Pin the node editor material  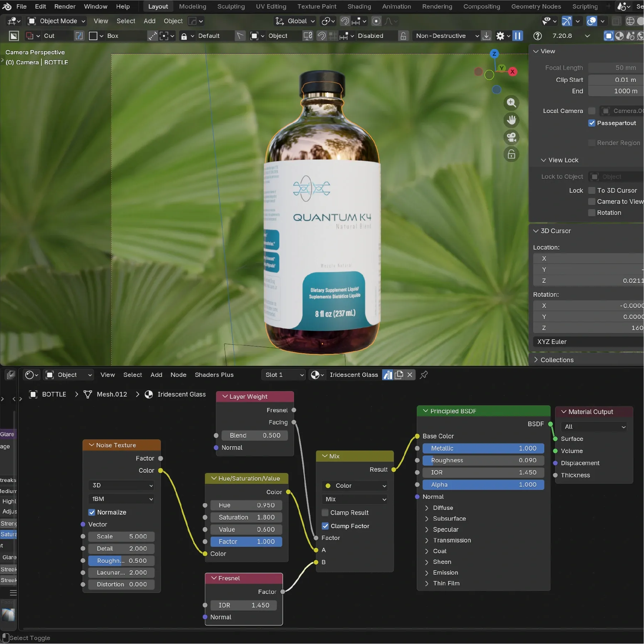click(424, 375)
